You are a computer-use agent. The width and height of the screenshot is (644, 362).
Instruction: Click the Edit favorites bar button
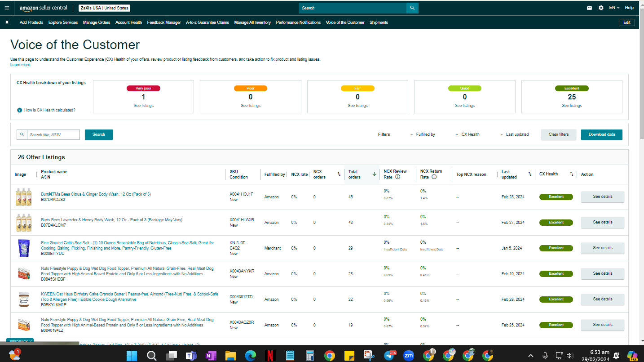coord(627,22)
